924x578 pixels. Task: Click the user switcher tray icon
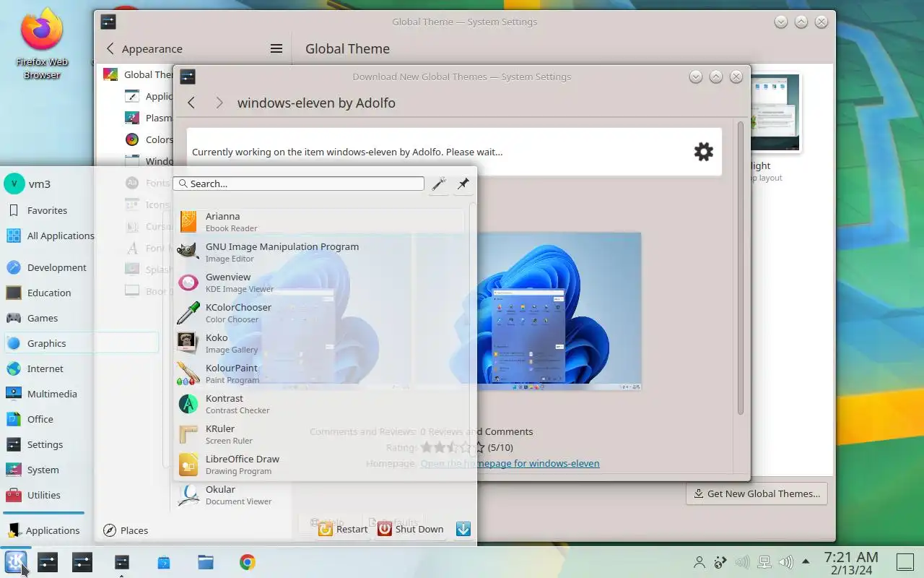coord(699,562)
